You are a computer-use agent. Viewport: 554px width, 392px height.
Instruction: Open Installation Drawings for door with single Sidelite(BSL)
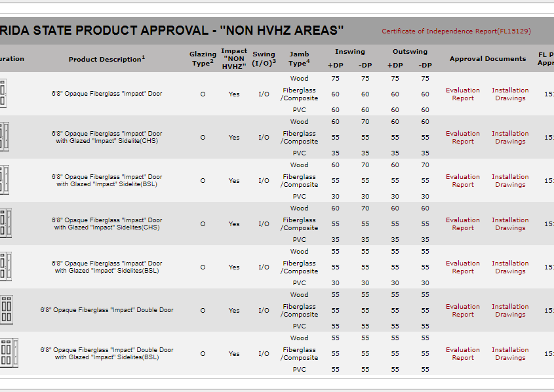point(510,180)
